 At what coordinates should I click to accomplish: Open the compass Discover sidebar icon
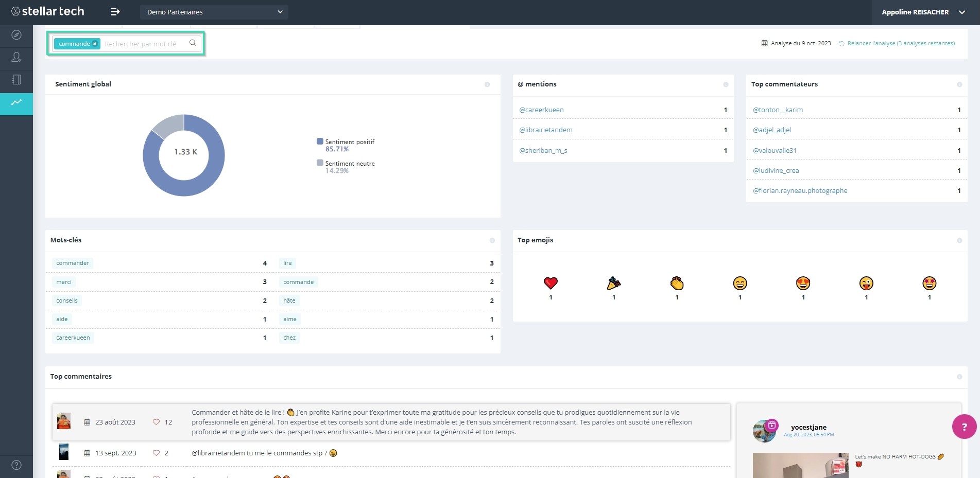16,35
